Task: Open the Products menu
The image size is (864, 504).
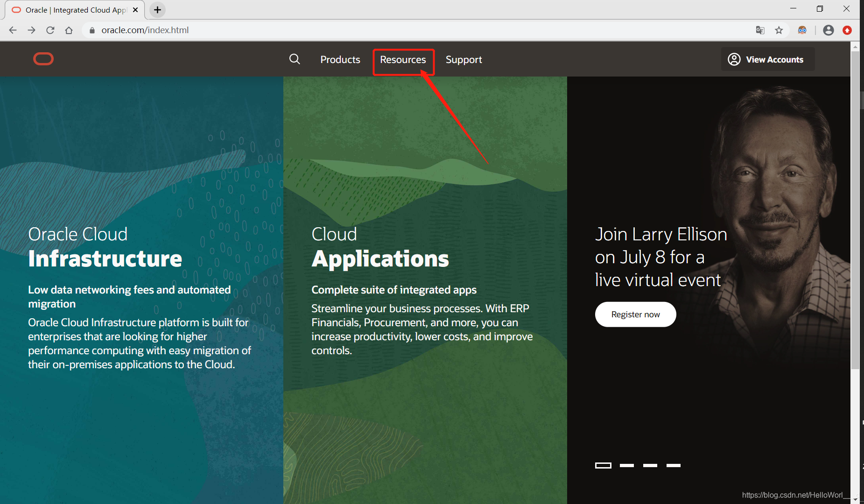Action: (340, 60)
